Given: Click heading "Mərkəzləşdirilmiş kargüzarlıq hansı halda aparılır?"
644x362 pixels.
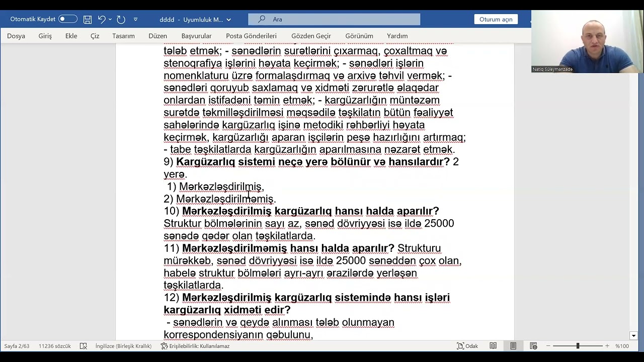Looking at the screenshot, I should [x=310, y=211].
